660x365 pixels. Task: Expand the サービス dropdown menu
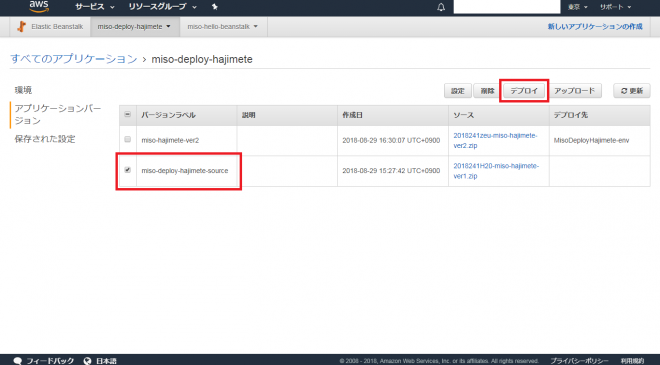click(x=95, y=7)
